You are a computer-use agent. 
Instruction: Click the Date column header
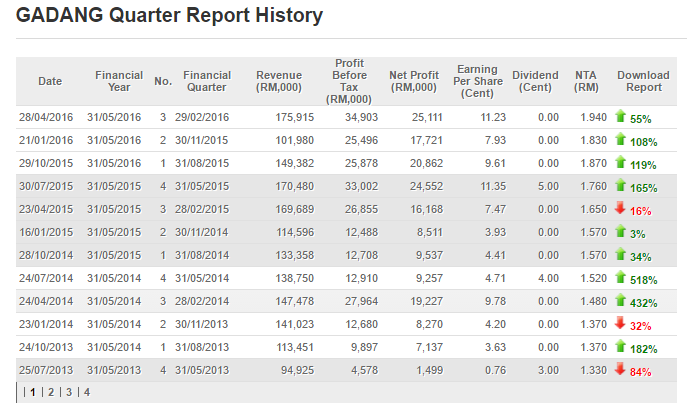click(x=50, y=81)
